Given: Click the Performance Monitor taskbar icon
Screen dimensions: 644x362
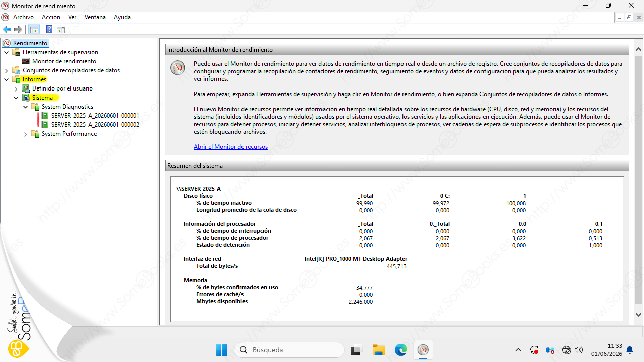Looking at the screenshot, I should (x=423, y=350).
